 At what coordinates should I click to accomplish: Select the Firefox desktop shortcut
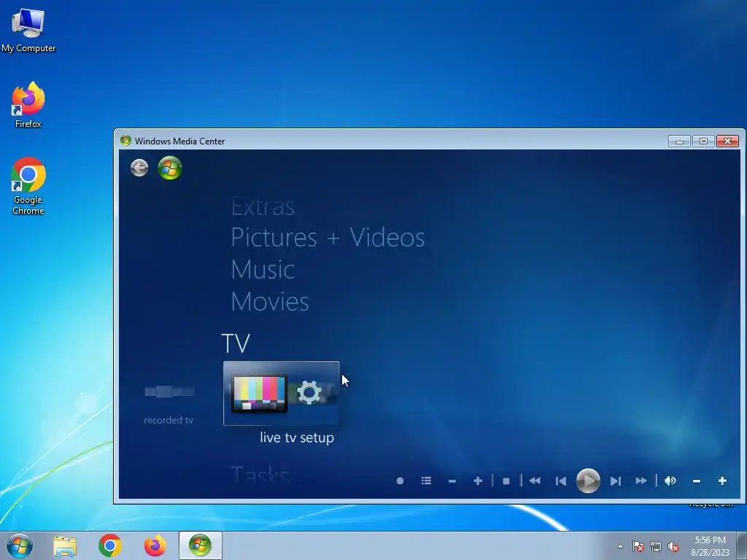click(28, 105)
